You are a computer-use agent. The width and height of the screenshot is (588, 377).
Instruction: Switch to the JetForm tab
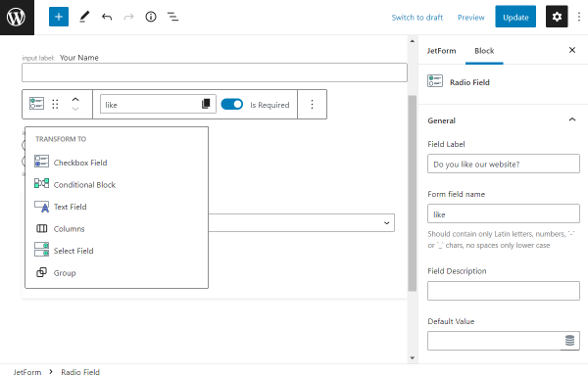pos(441,51)
